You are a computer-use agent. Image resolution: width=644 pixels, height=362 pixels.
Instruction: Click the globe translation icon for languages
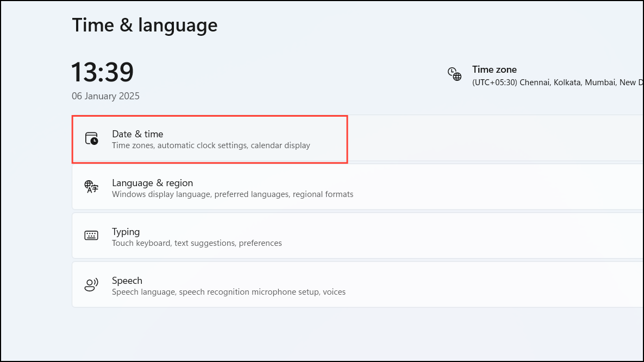click(x=91, y=187)
